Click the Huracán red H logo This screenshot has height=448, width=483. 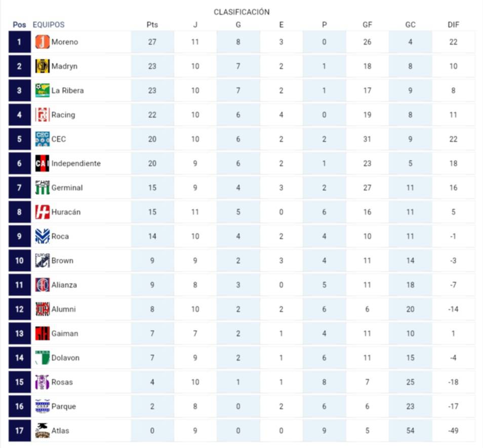coord(43,212)
